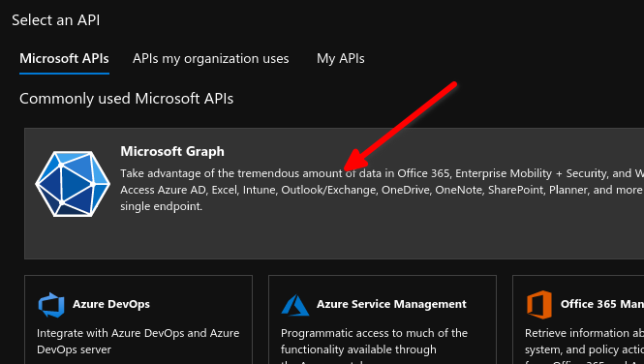
Task: Click the Office 365 Management logo icon
Action: [x=539, y=305]
